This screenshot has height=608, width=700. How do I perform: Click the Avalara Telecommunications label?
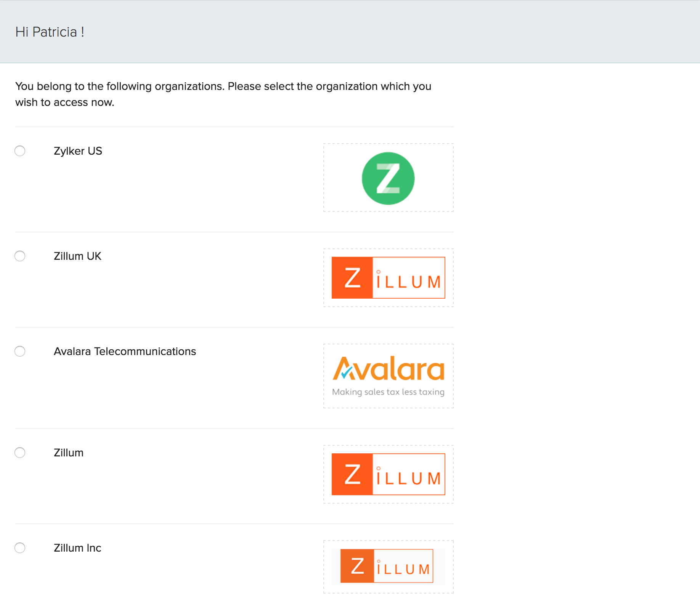point(125,351)
